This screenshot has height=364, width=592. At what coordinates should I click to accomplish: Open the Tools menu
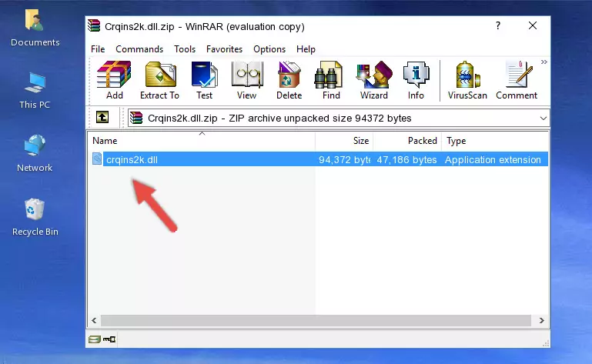point(185,49)
